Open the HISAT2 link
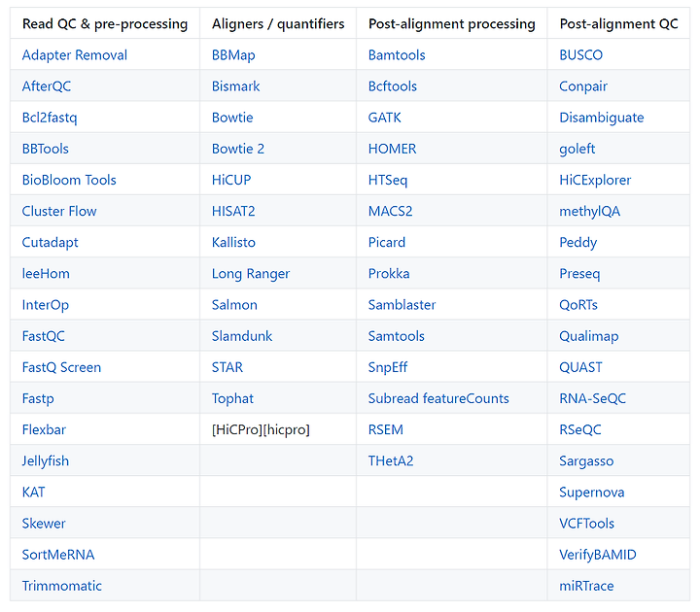 [x=233, y=211]
